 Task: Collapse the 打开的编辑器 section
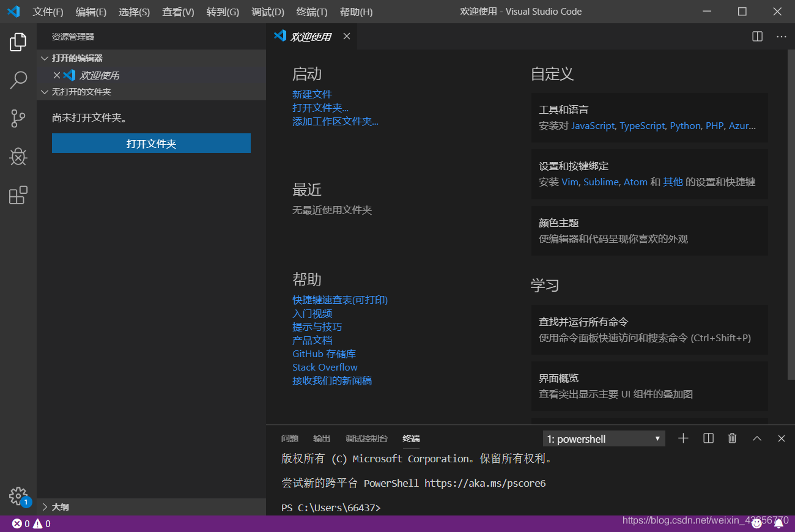[151, 58]
